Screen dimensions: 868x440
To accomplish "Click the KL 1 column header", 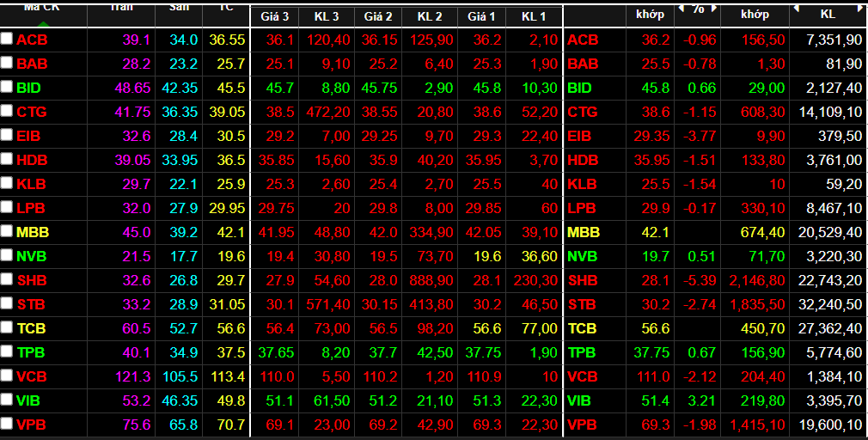I will coord(533,15).
